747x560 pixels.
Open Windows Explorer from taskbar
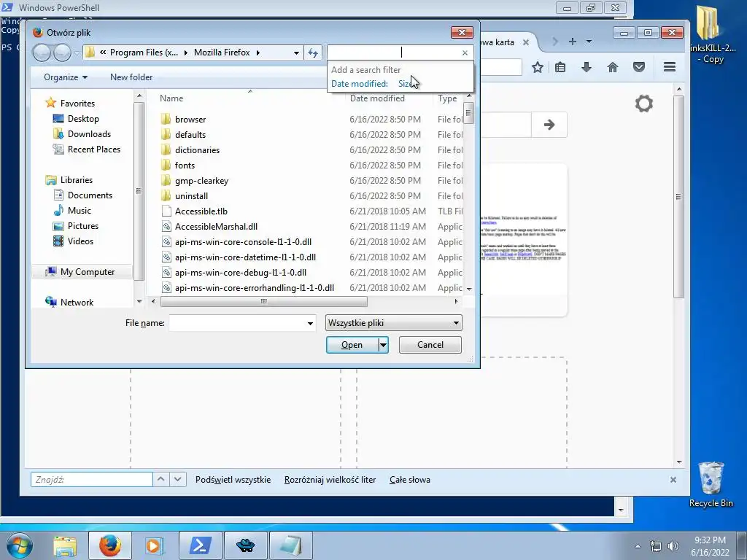[x=65, y=545]
